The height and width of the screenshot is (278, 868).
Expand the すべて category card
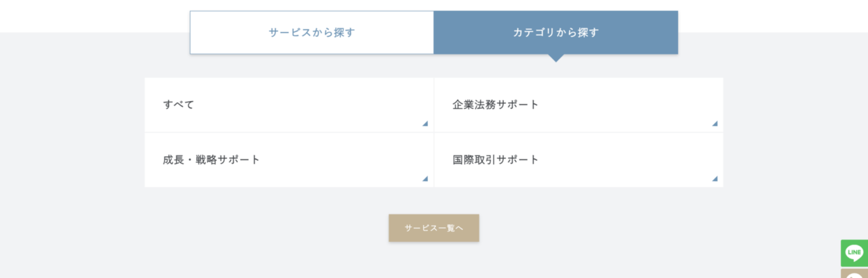coord(289,105)
